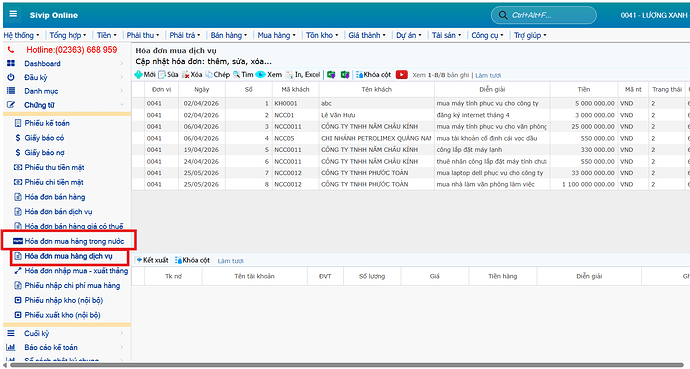
Task: Open the Tồn kho menu
Action: pos(322,35)
